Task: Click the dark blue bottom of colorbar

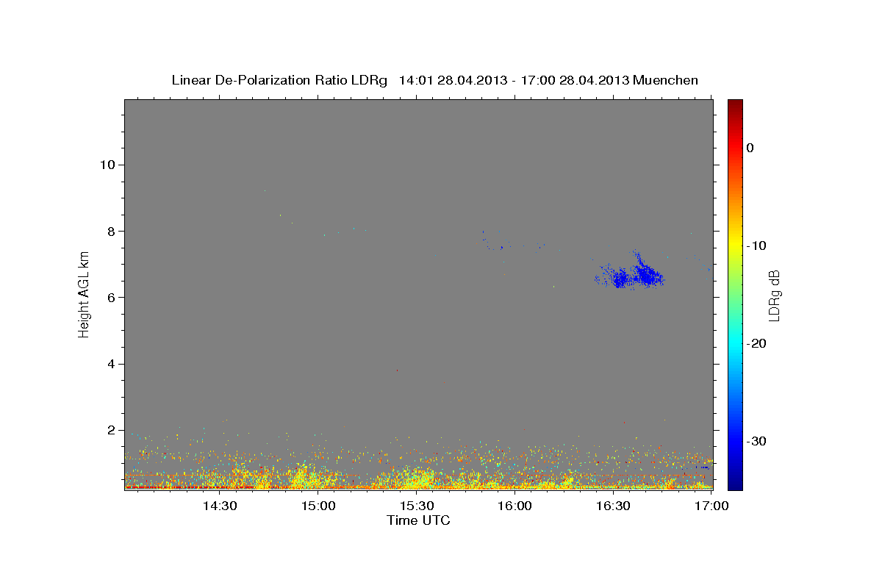Action: [735, 484]
